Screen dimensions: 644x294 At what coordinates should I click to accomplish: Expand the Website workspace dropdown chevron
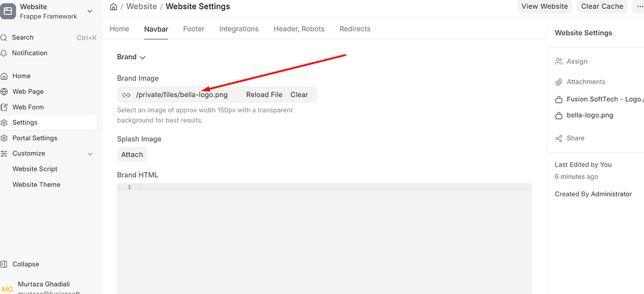point(90,11)
